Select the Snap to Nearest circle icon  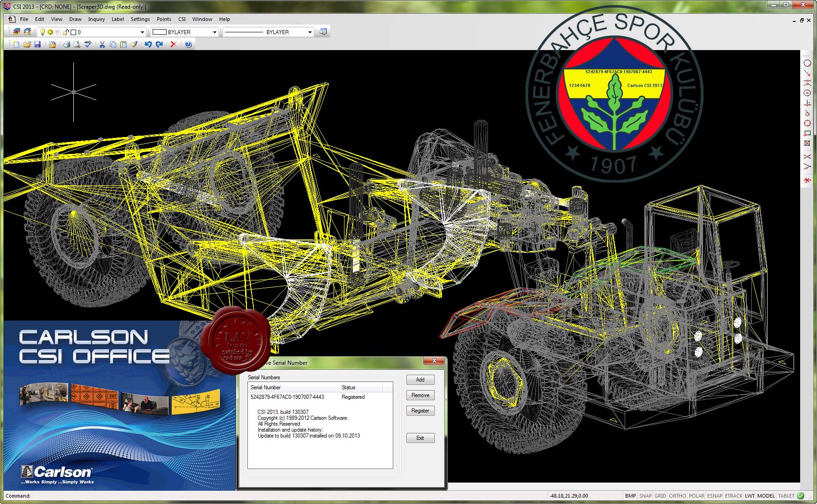click(807, 63)
